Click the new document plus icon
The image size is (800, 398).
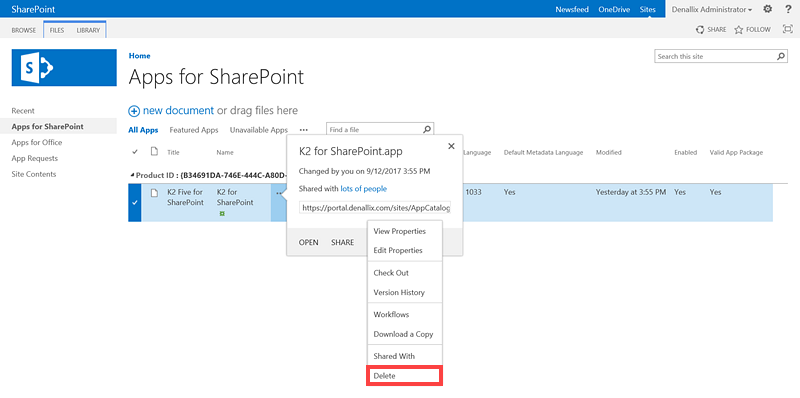click(134, 111)
